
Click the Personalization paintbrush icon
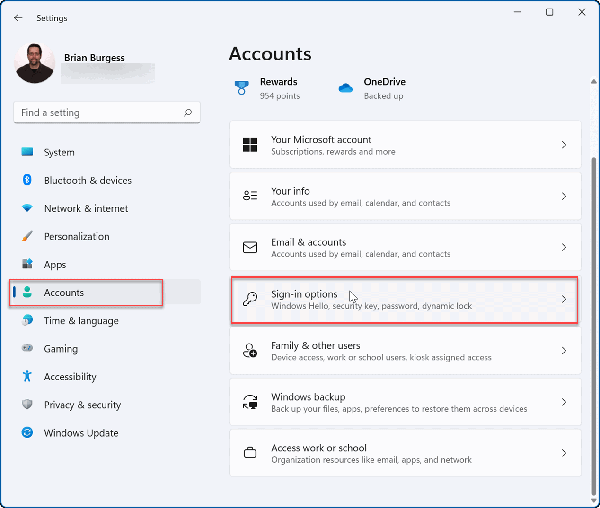click(x=27, y=236)
